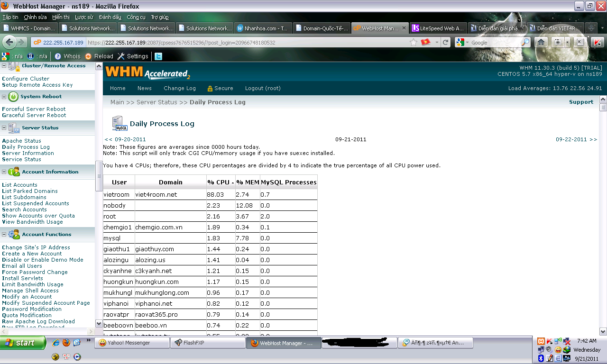
Task: Open Apache Status in the sidebar
Action: tap(21, 141)
